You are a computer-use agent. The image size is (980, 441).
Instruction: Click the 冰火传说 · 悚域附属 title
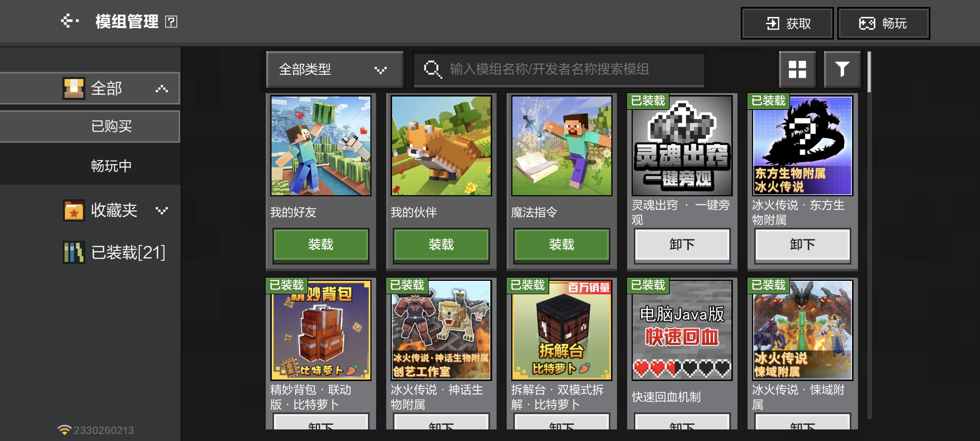pyautogui.click(x=798, y=397)
